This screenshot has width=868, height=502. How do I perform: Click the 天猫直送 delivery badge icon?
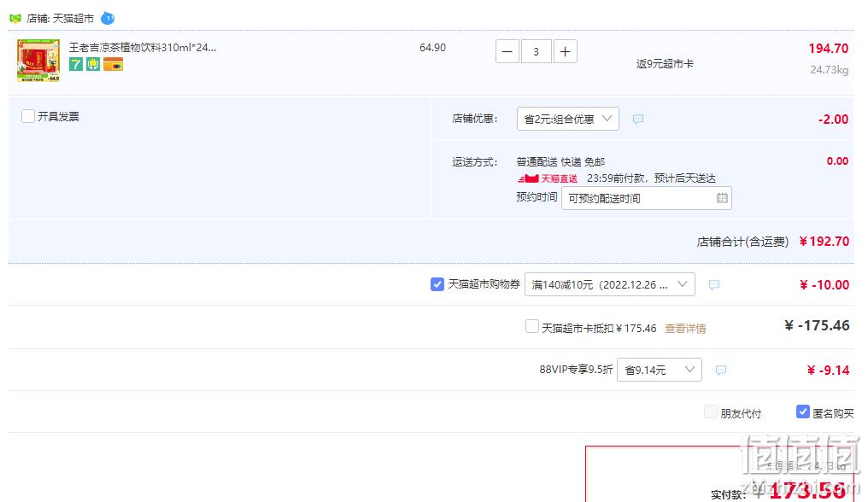coord(547,178)
